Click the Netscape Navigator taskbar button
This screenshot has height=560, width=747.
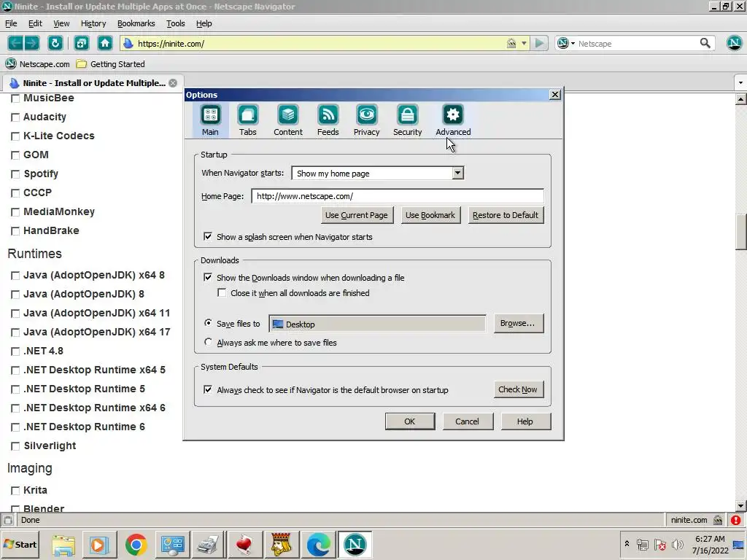355,544
